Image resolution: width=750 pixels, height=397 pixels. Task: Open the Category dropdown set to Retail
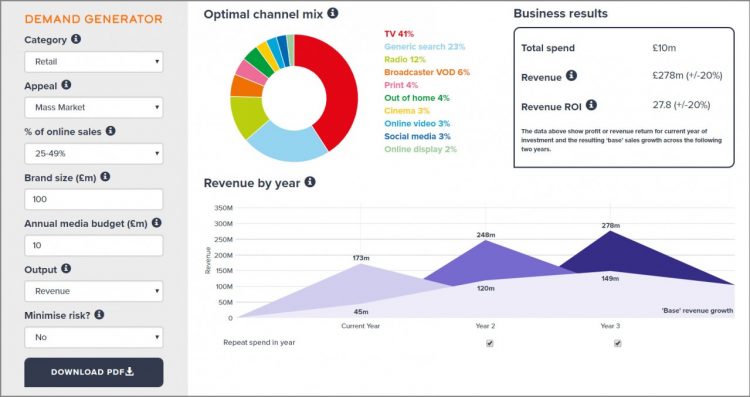point(94,62)
